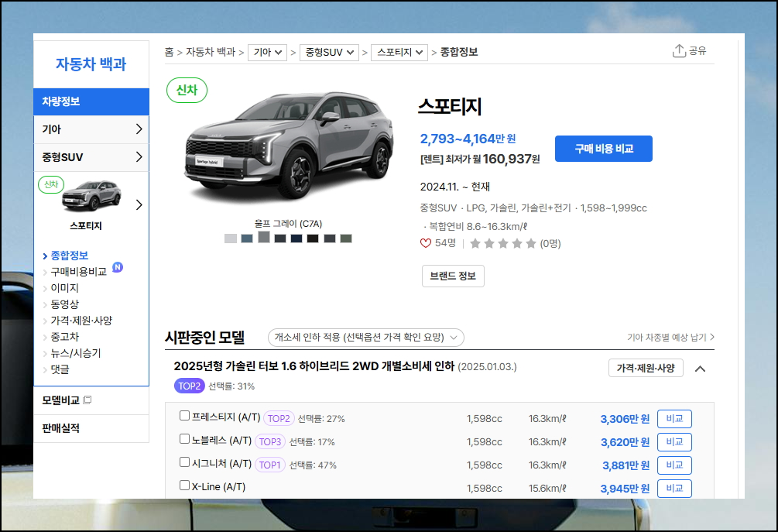Click the sidebar 스포티지 car thumbnail
The width and height of the screenshot is (778, 532).
coord(91,195)
